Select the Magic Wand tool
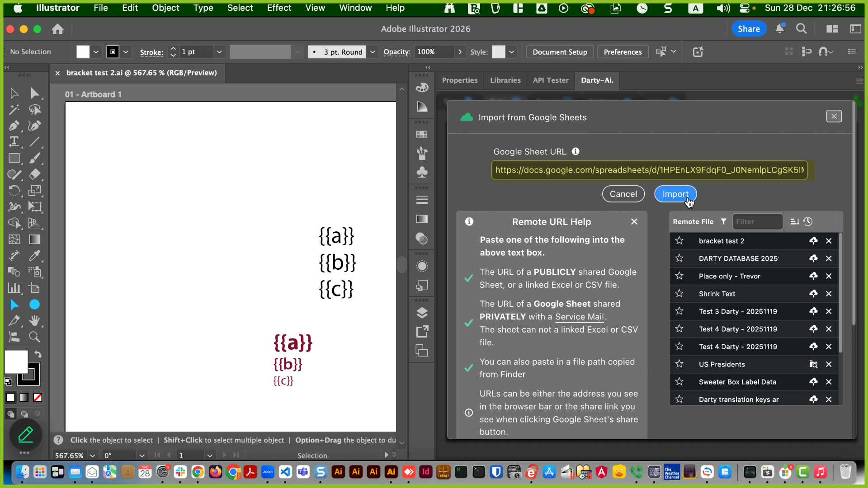868x488 pixels. [14, 109]
